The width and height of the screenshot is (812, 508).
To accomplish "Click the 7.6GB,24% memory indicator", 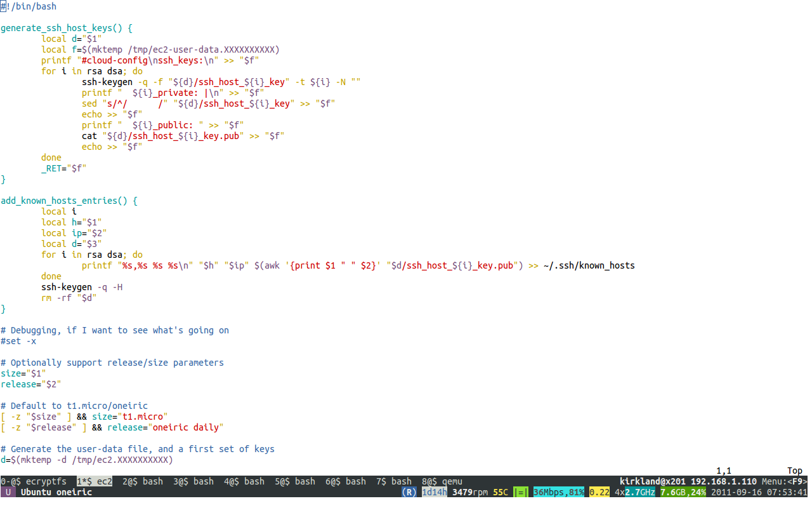I will pos(683,492).
